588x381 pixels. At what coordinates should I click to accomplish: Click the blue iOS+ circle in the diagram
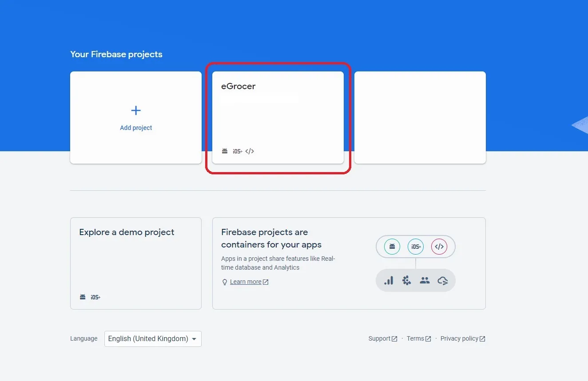416,247
